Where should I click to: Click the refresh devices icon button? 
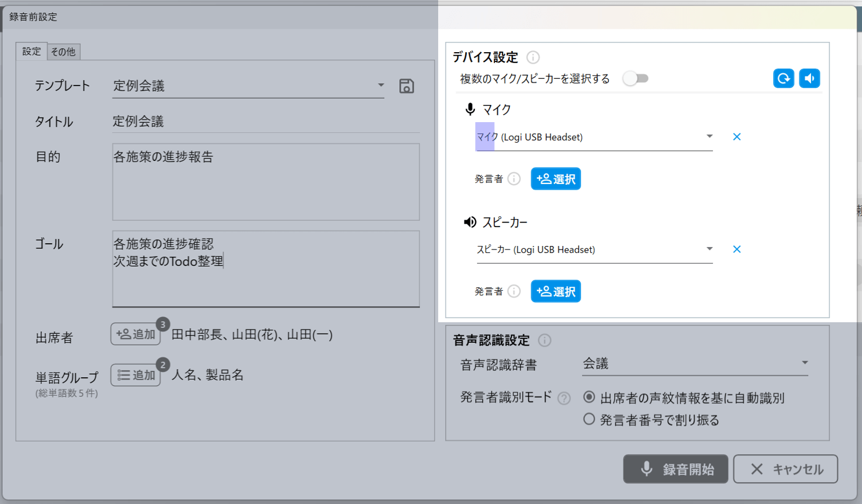point(783,79)
